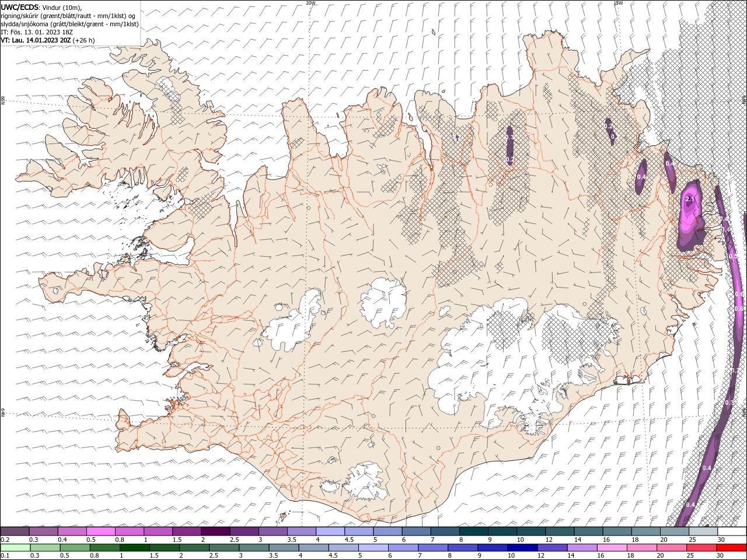The image size is (747, 560).
Task: Select the deep navy 10 swatch in bottom legend row
Action: click(522, 548)
